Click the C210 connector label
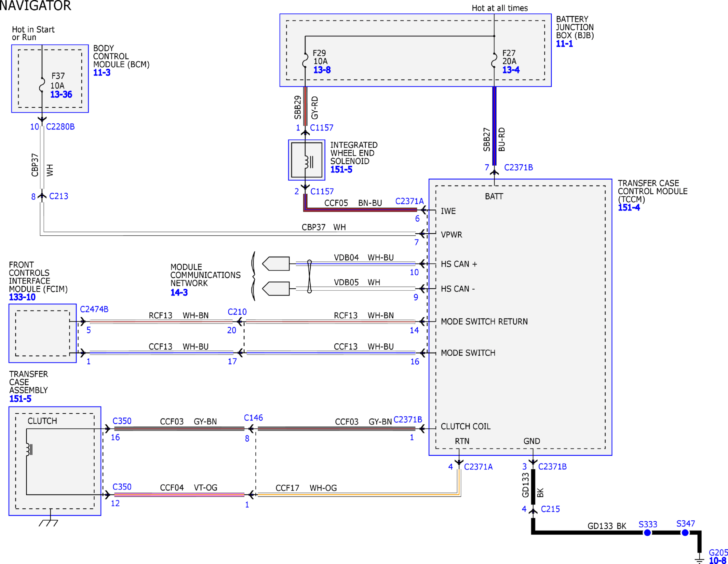The width and height of the screenshot is (728, 564). 237,312
